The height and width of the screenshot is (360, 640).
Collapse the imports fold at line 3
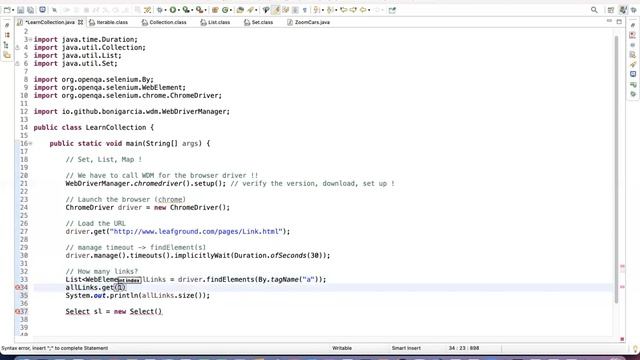click(31, 40)
